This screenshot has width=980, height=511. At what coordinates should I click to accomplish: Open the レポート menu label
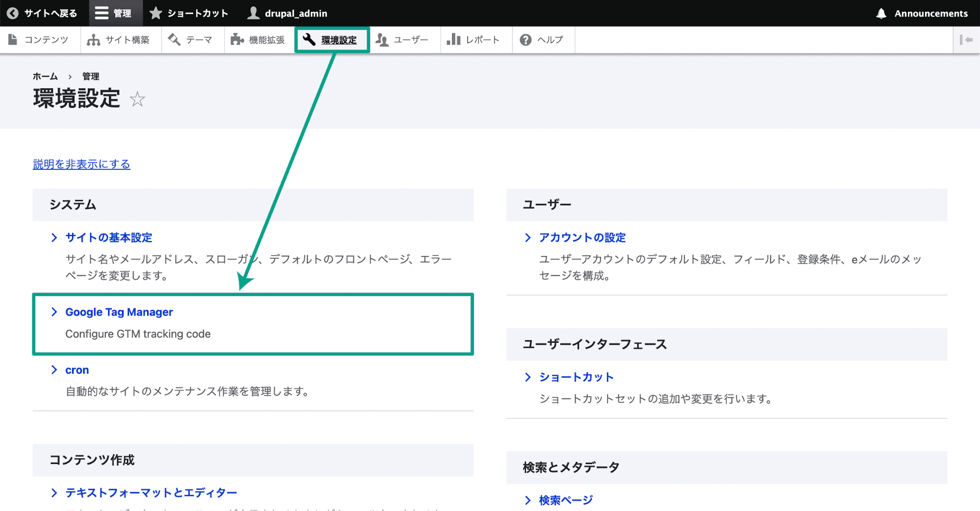click(482, 40)
